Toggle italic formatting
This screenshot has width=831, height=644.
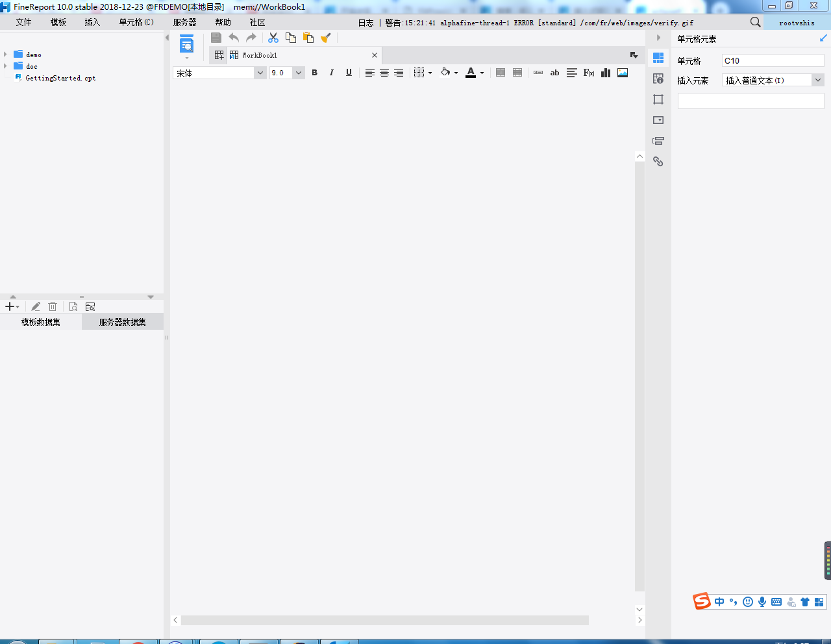click(332, 73)
